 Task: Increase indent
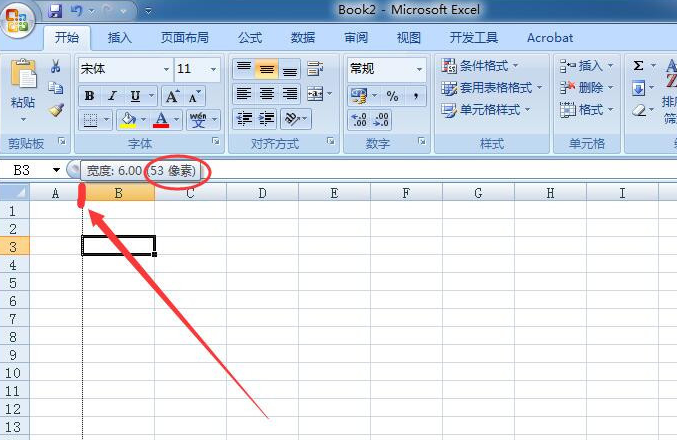pos(267,118)
